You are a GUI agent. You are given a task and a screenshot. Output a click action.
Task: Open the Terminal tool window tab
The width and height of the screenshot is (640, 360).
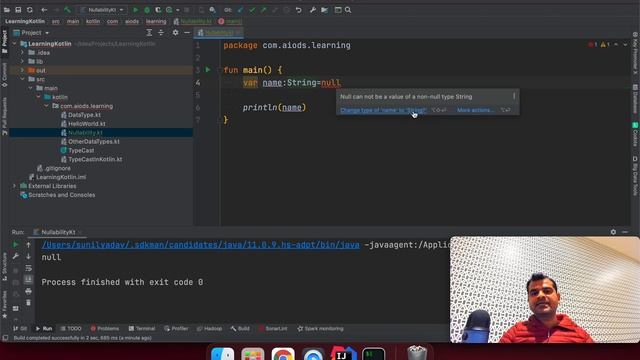(142, 329)
